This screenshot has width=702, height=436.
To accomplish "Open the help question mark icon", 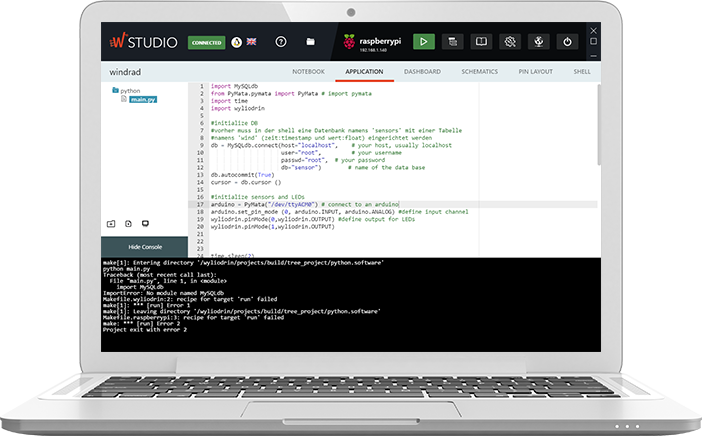I will [x=281, y=42].
